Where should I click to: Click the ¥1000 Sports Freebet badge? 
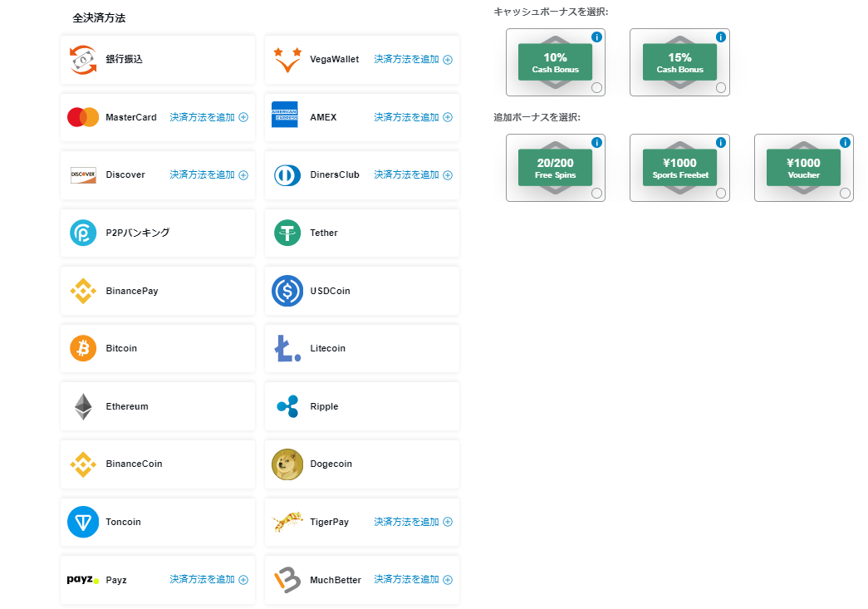click(x=679, y=168)
